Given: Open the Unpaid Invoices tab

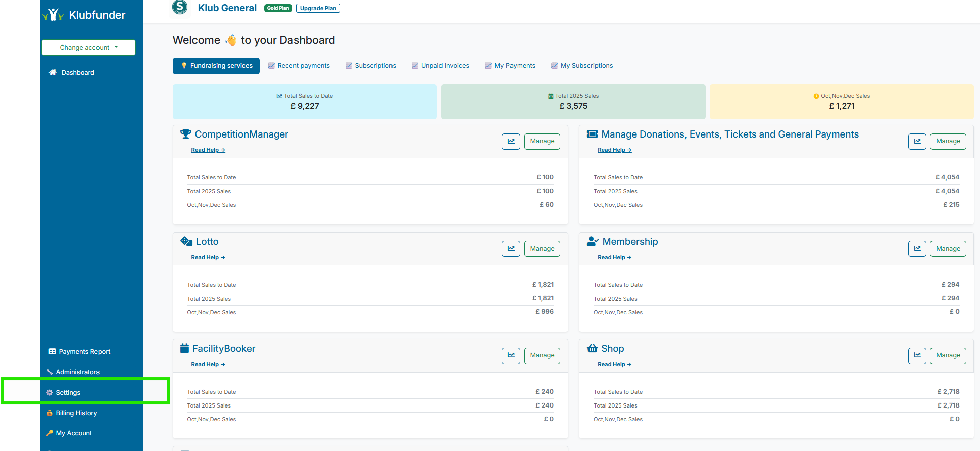Looking at the screenshot, I should coord(440,66).
